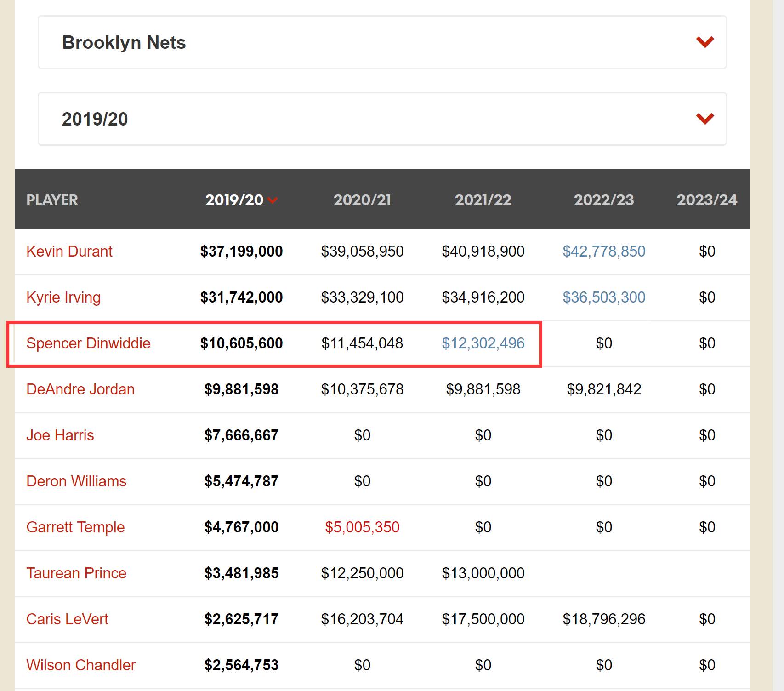Screen dimensions: 784x691
Task: Click Kyrie Irving's $36,503,300 option value
Action: [604, 297]
